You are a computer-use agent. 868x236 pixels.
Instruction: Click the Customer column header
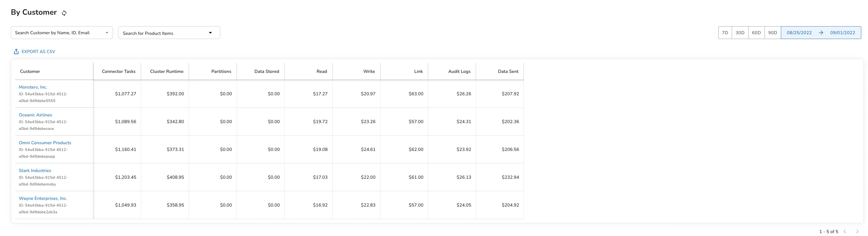coord(54,71)
